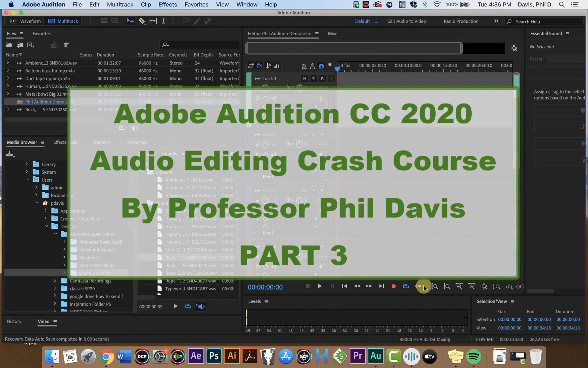This screenshot has height=368, width=588.
Task: Click the Loop Playback icon in transport
Action: 406,286
